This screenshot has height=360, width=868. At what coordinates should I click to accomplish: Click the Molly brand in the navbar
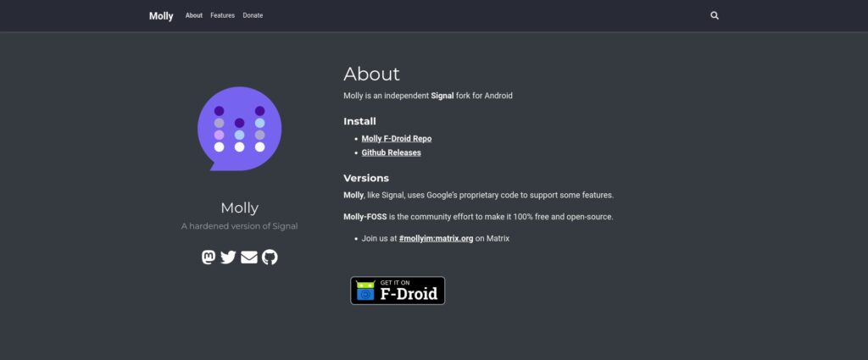[x=161, y=16]
